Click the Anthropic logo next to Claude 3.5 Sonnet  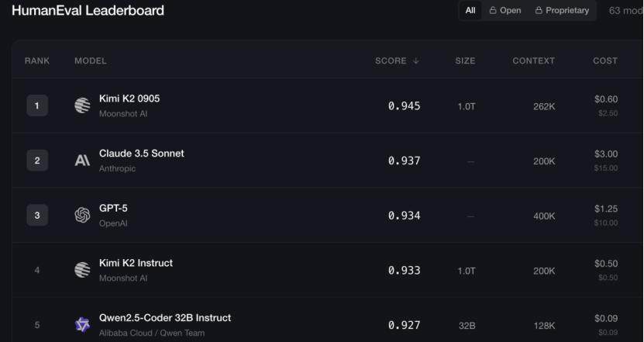pos(82,161)
